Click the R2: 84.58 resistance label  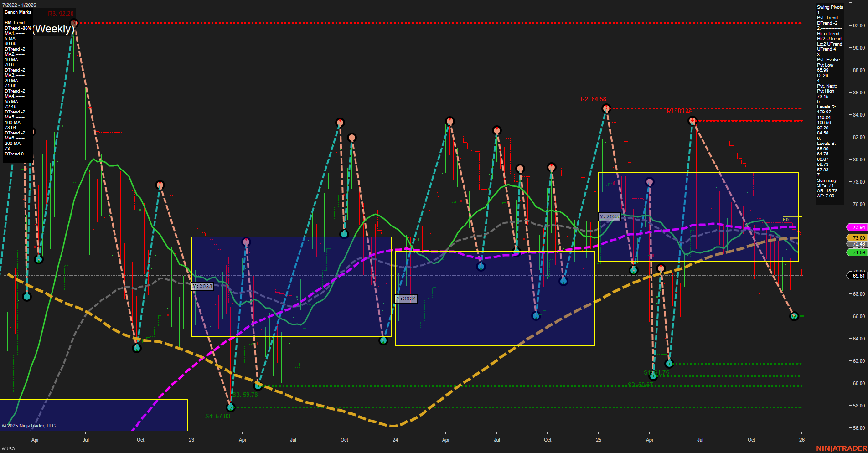click(593, 98)
